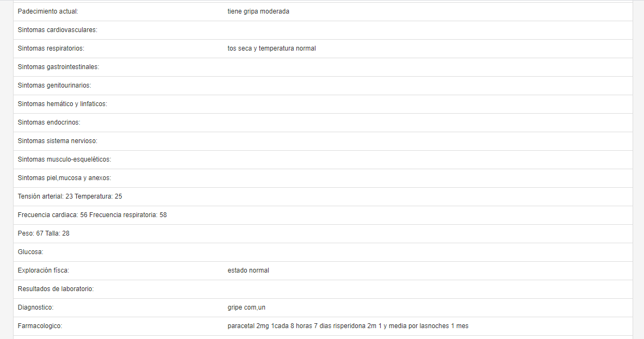The height and width of the screenshot is (339, 644).
Task: Click the Sintomas gastrointestinales label
Action: point(58,67)
